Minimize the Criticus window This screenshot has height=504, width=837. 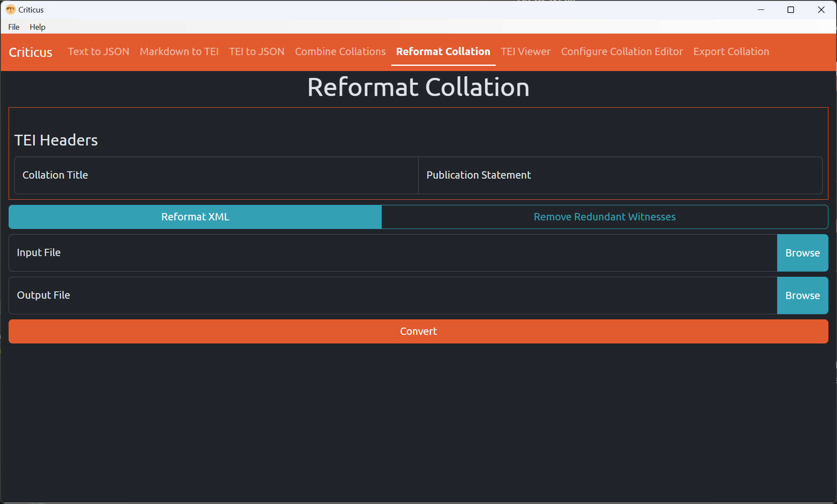761,9
